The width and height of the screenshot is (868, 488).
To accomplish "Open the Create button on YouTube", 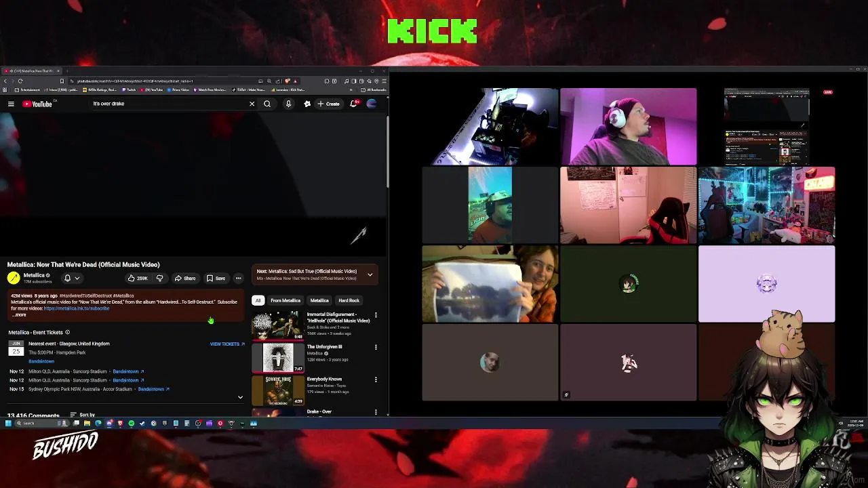I will (328, 104).
